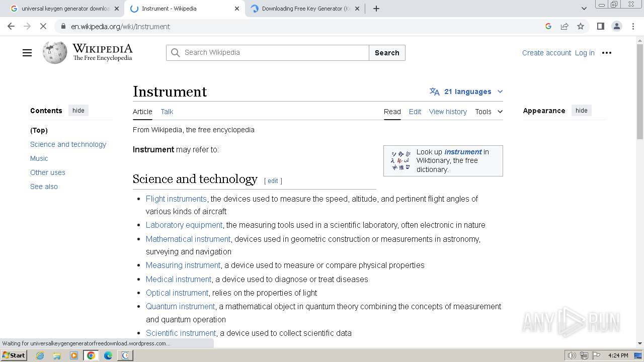Screen dimensions: 644x362
Task: Expand the 21 languages dropdown
Action: pos(466,92)
